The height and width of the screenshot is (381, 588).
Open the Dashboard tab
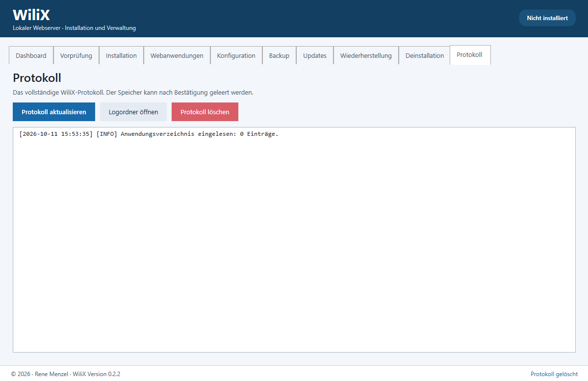(x=31, y=55)
